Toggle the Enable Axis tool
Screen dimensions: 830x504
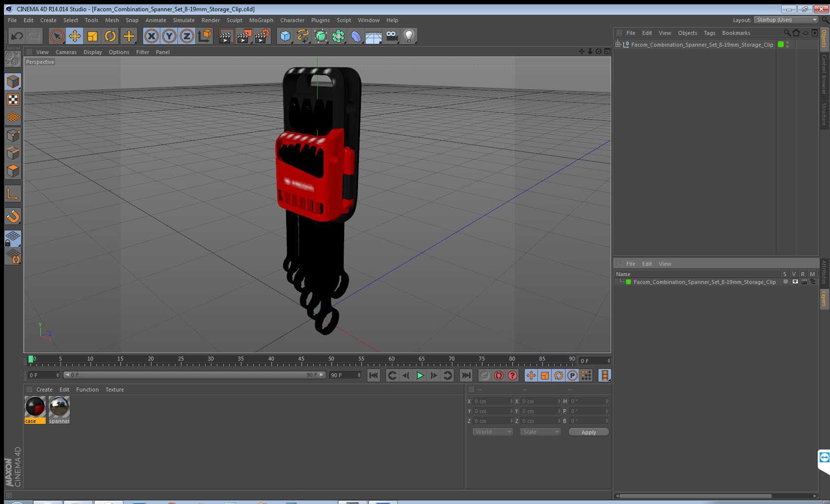point(13,194)
